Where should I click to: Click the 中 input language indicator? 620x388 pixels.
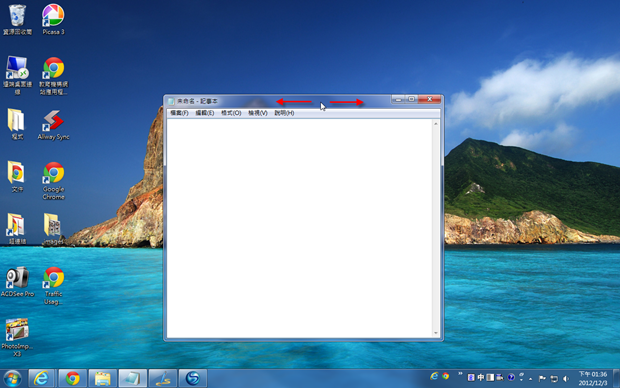pyautogui.click(x=480, y=377)
